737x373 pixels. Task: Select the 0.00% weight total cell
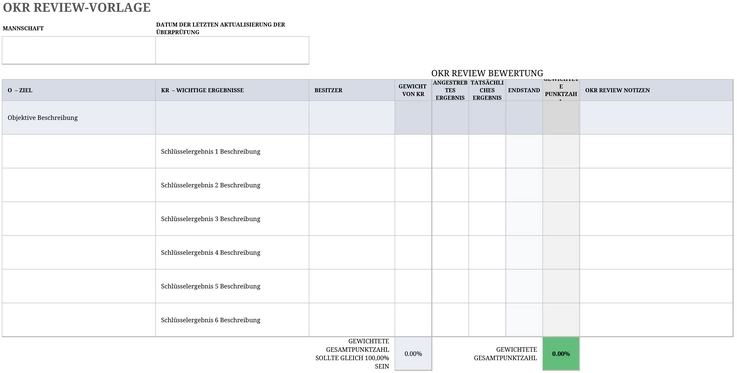pos(413,354)
